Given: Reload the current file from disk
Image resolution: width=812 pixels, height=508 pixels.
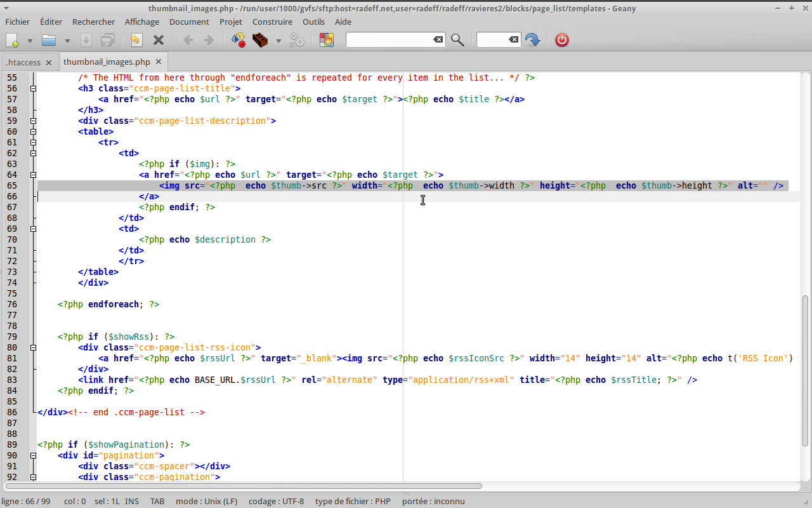Looking at the screenshot, I should (136, 40).
